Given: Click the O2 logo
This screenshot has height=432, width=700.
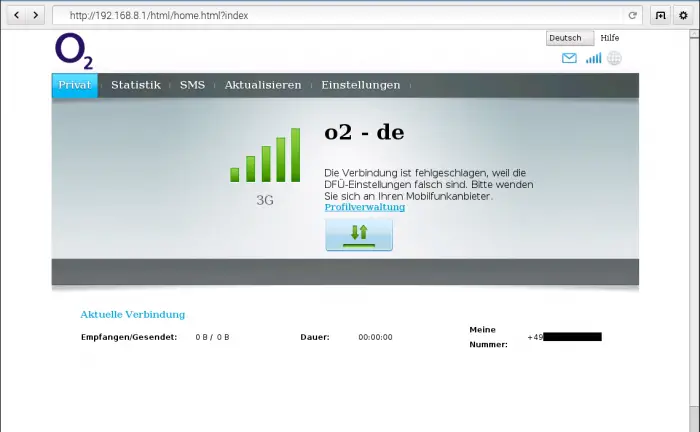Looking at the screenshot, I should click(74, 51).
